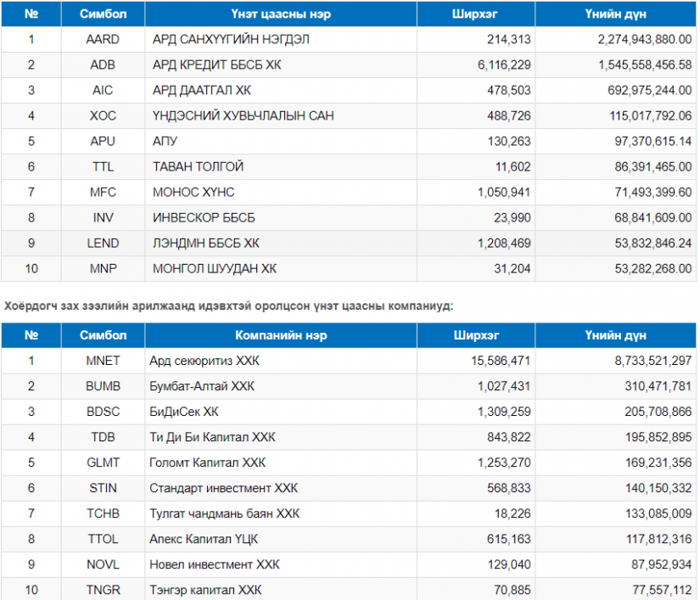The width and height of the screenshot is (700, 600).
Task: Select Апекс Капитал ҮЦК company
Action: click(x=204, y=538)
